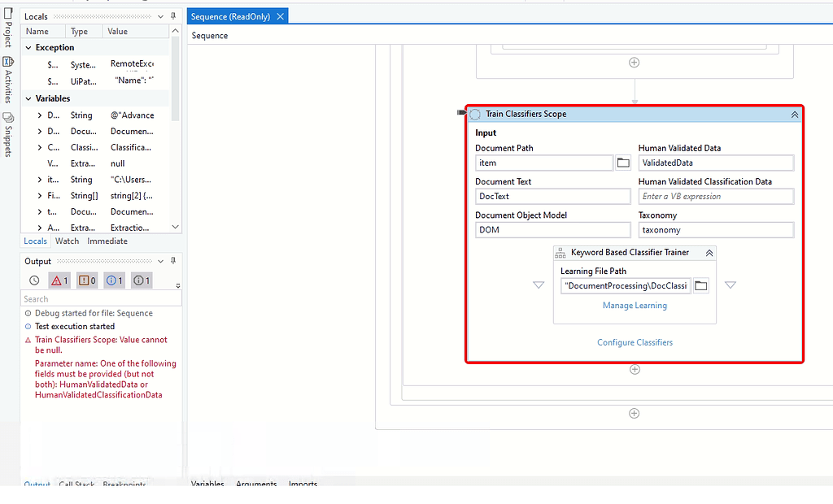Click the Keyword Based Classifier Trainer icon
This screenshot has width=833, height=504.
point(560,252)
